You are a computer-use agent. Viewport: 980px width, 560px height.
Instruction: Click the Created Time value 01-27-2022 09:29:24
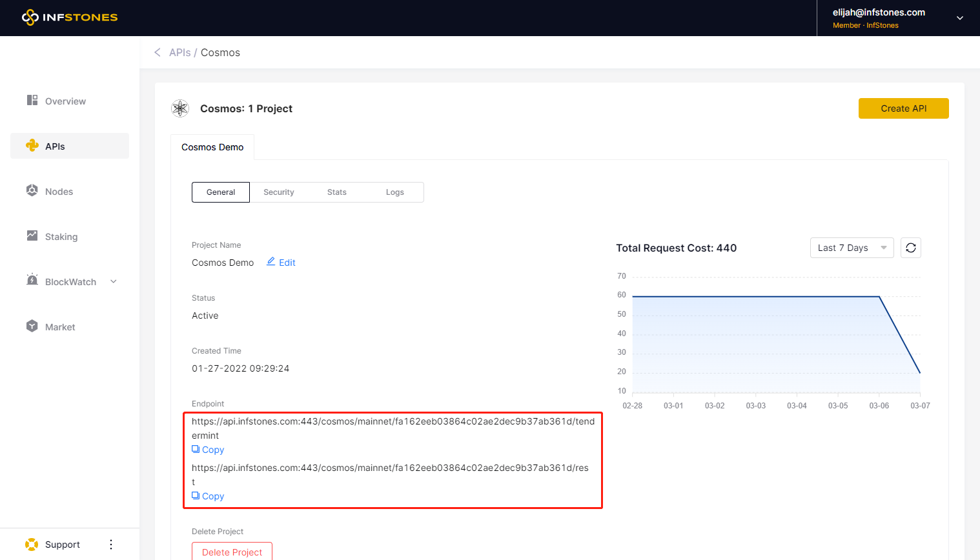tap(240, 368)
